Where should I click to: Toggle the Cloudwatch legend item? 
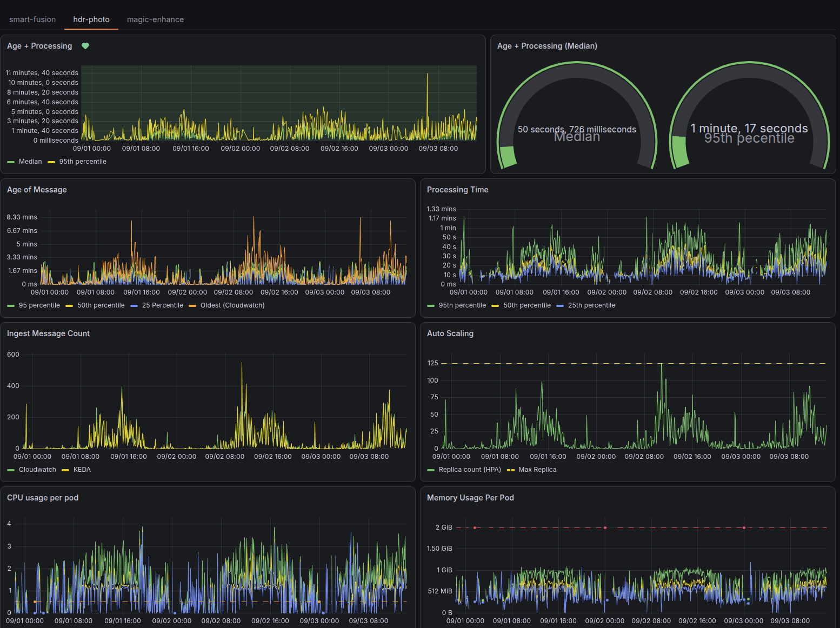(37, 470)
